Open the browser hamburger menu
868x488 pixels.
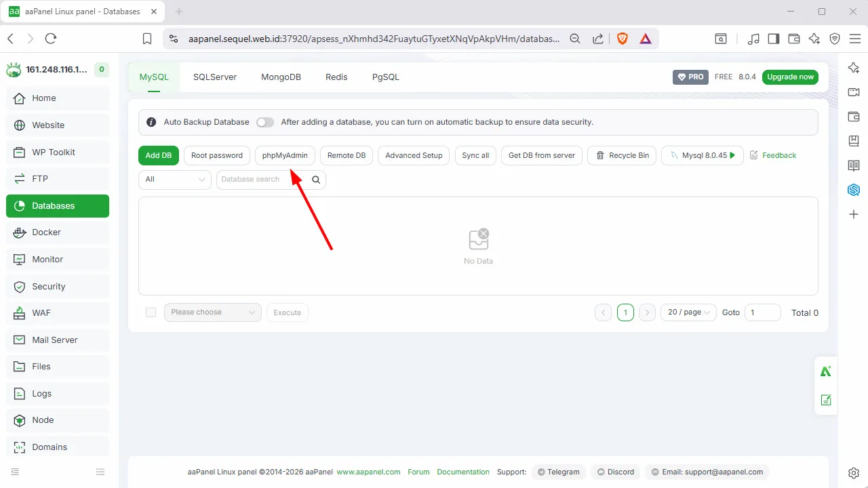point(855,39)
